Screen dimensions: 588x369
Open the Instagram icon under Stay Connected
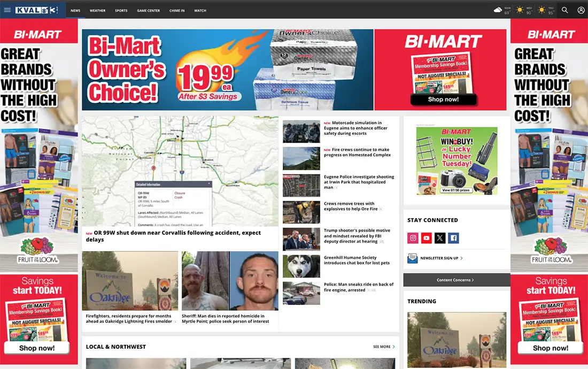[x=413, y=238]
